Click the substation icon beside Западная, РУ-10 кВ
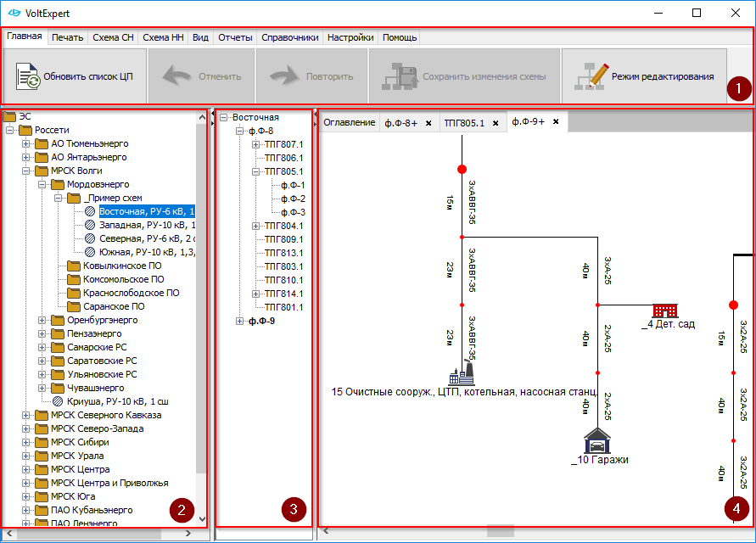 click(x=90, y=225)
